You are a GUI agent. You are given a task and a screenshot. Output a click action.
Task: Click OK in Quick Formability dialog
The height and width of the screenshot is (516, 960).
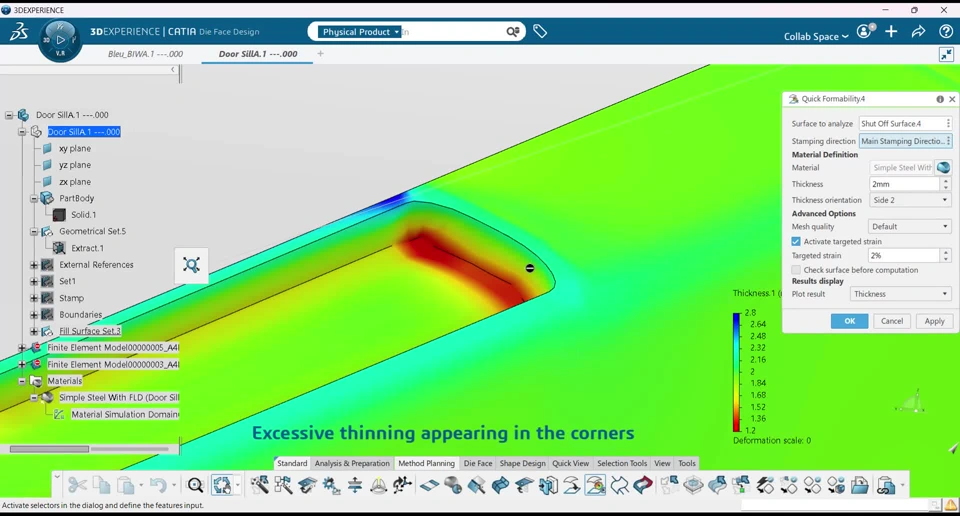(849, 321)
